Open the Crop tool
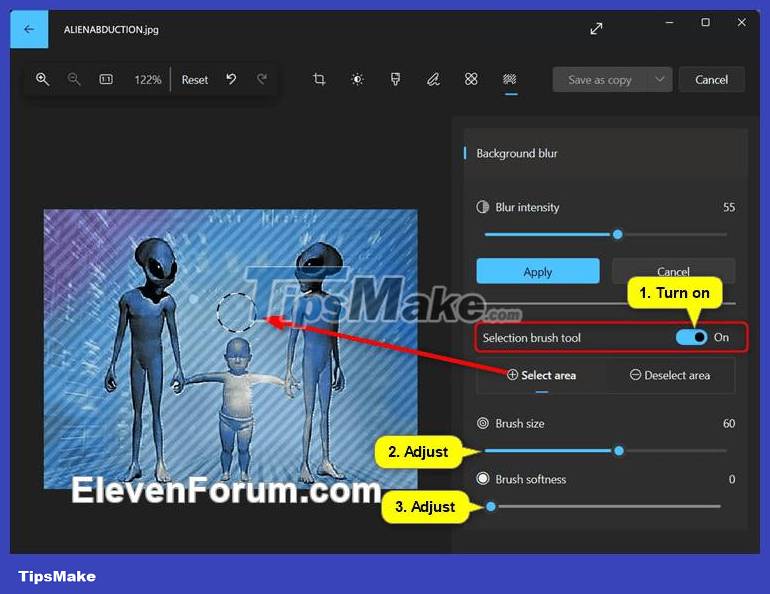Screen dimensions: 770x594 tap(319, 79)
